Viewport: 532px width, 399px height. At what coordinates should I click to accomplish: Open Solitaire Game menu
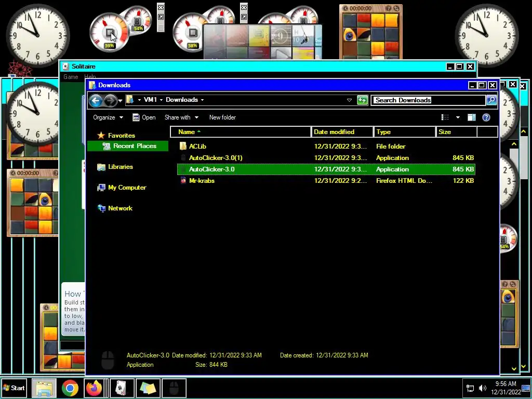pyautogui.click(x=71, y=77)
